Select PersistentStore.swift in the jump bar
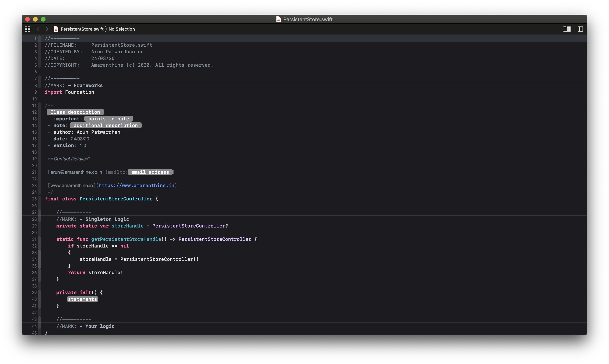 [x=82, y=29]
